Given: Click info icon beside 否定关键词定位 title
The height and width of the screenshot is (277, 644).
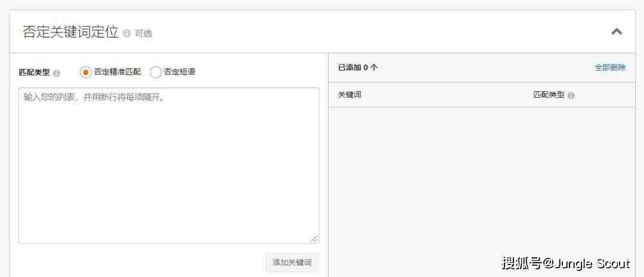Looking at the screenshot, I should (x=127, y=33).
